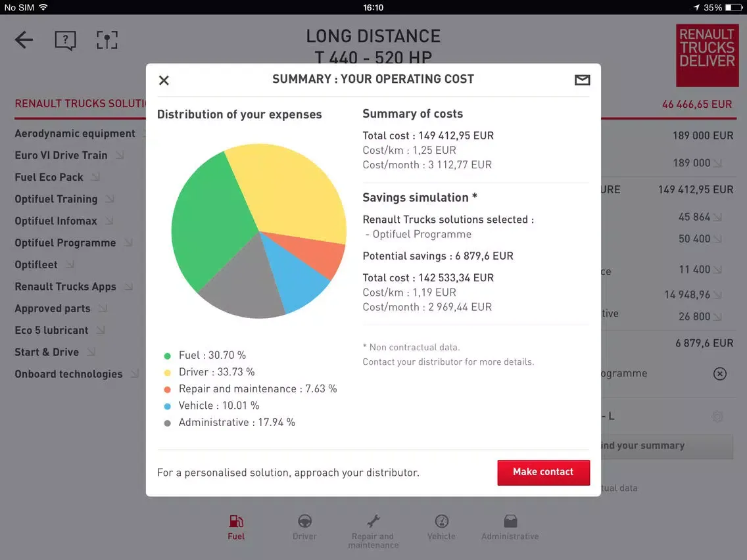Click the Make contact button
Viewport: 747px width, 560px height.
tap(544, 473)
